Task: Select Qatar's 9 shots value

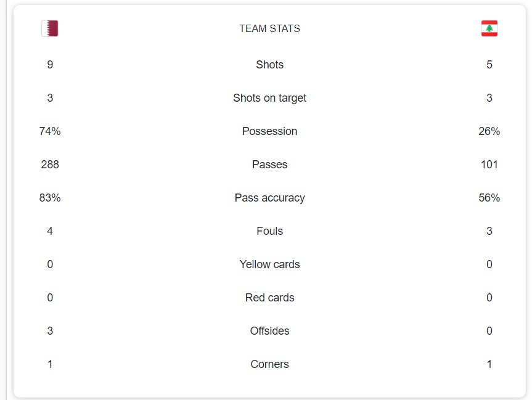Action: pos(50,65)
